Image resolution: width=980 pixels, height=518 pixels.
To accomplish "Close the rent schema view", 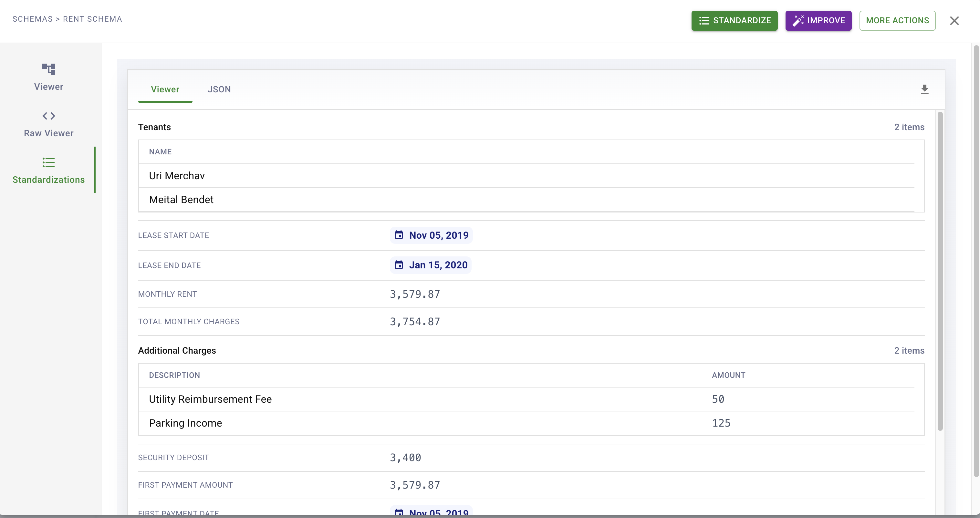I will click(954, 21).
